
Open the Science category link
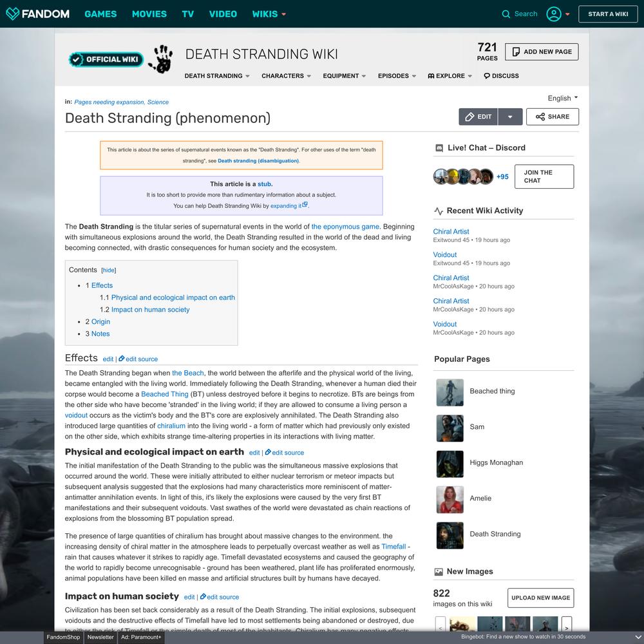(x=158, y=102)
